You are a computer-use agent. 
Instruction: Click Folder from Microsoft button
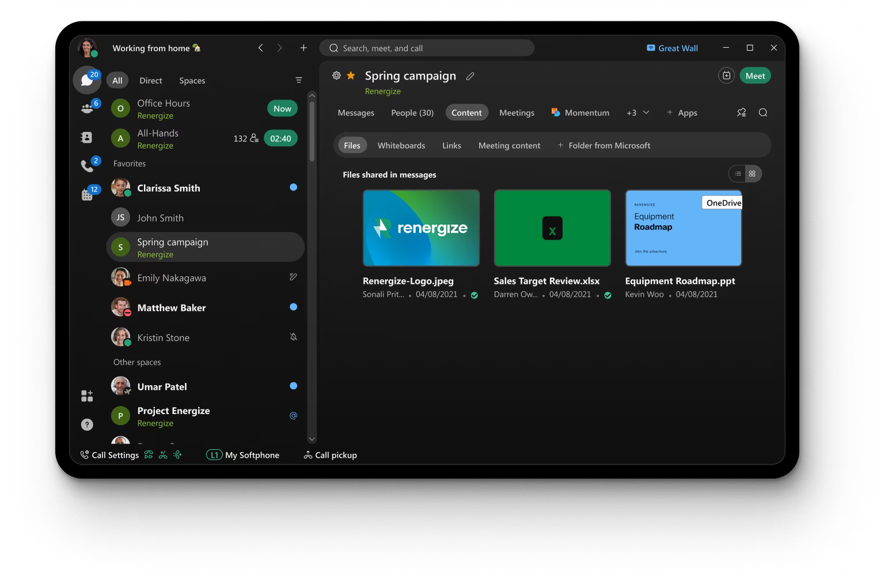click(603, 146)
